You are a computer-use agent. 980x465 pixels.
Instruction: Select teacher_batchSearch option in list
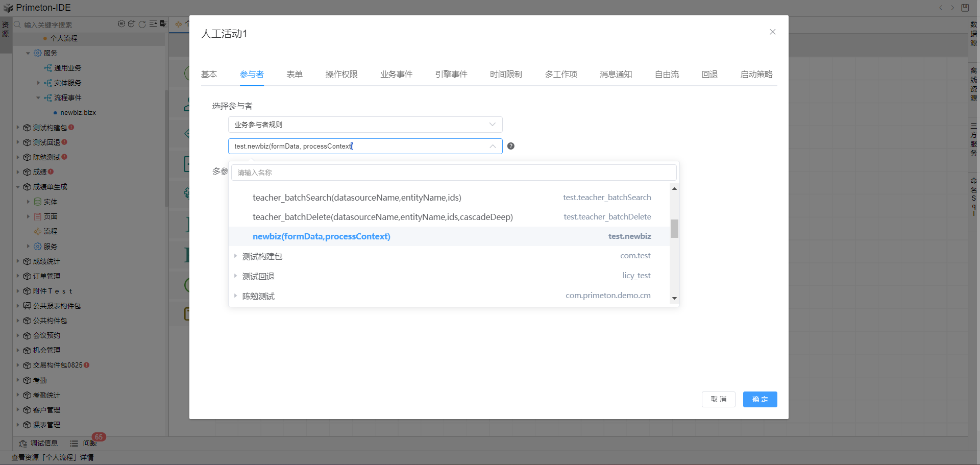pos(357,198)
